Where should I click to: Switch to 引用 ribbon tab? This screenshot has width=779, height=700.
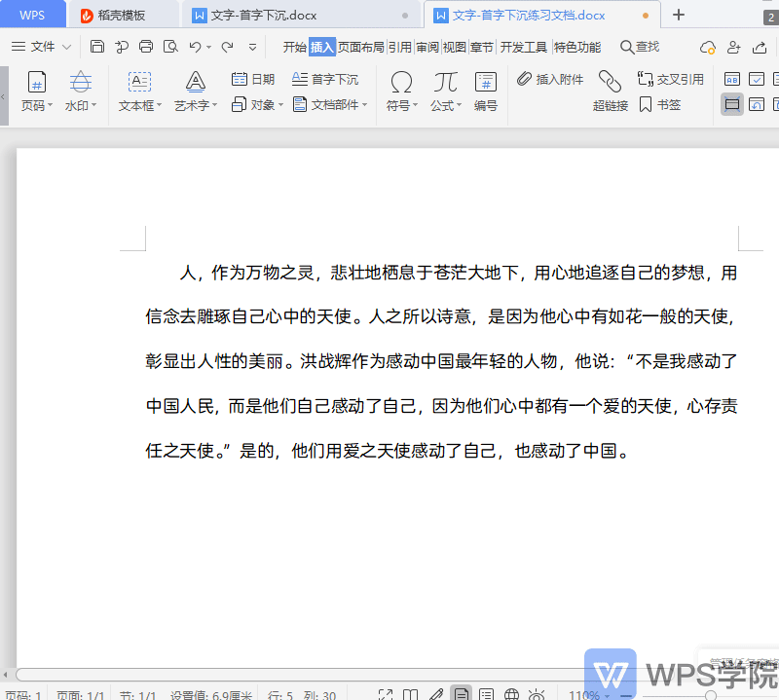[x=400, y=47]
